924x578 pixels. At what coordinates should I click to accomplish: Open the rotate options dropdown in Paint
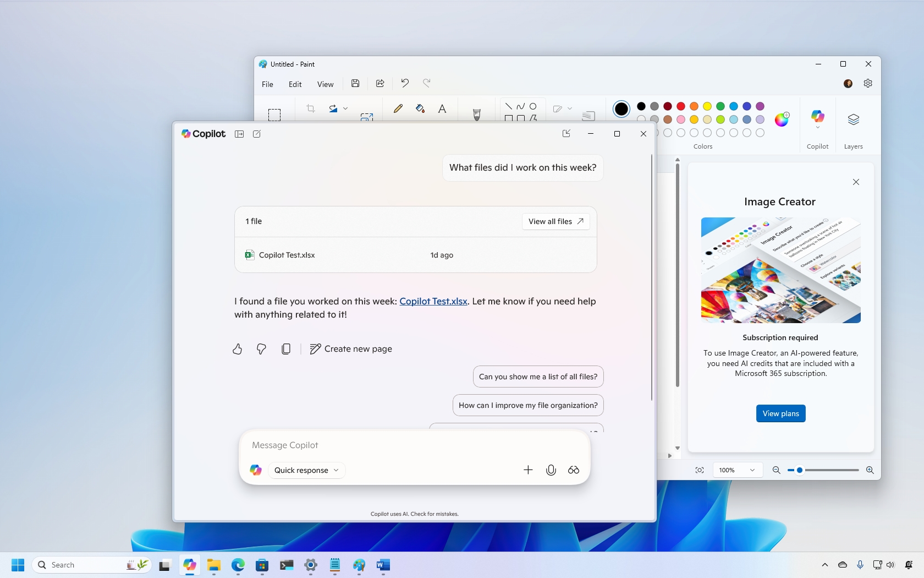pos(346,108)
